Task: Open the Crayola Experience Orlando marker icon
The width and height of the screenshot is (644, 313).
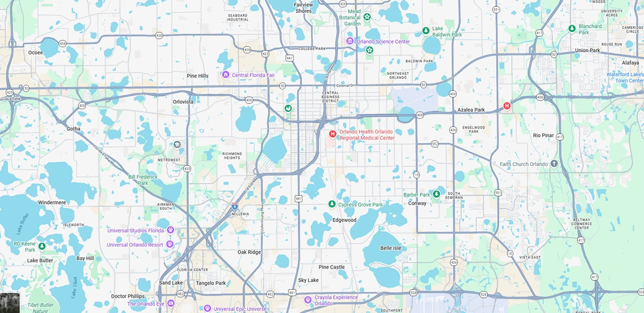Action: [308, 300]
